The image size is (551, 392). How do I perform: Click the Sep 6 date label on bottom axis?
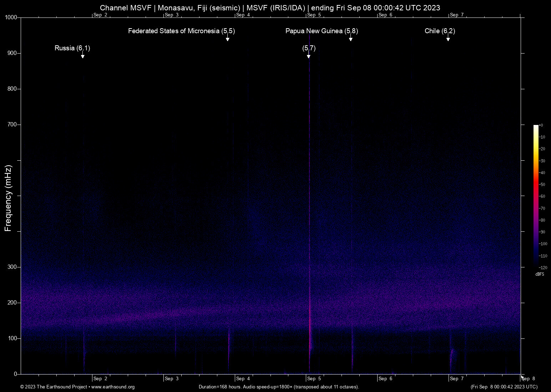pos(385,379)
